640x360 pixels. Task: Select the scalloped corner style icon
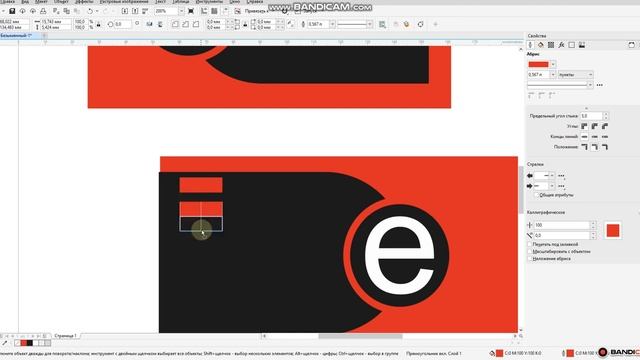click(x=185, y=24)
